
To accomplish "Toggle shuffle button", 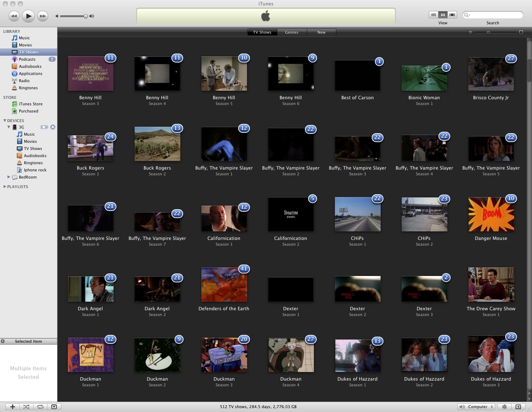I will [x=26, y=407].
